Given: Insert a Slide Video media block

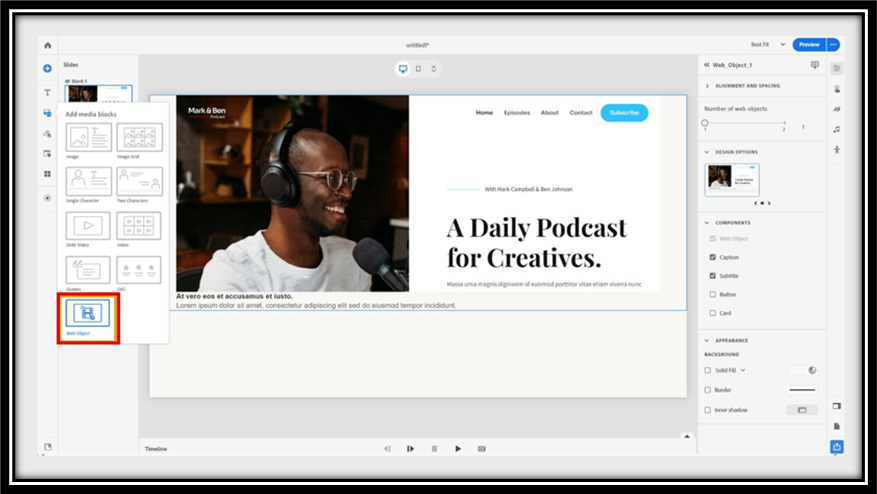Looking at the screenshot, I should click(x=88, y=226).
